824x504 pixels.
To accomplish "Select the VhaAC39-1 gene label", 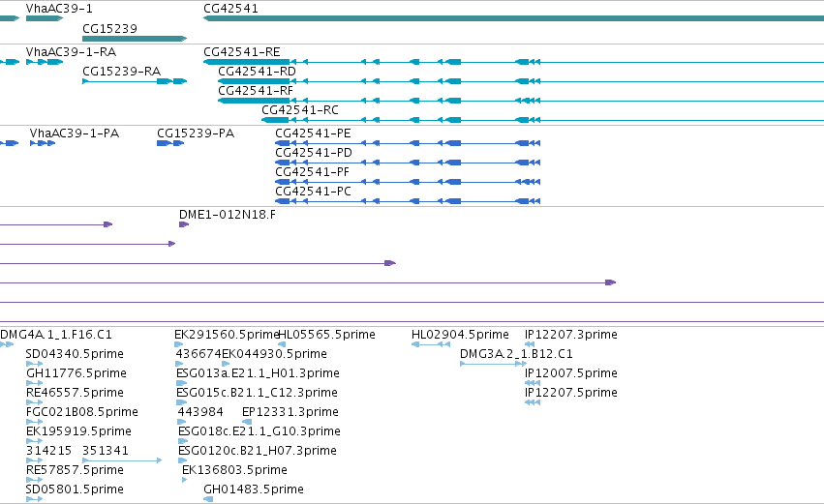I will [59, 9].
